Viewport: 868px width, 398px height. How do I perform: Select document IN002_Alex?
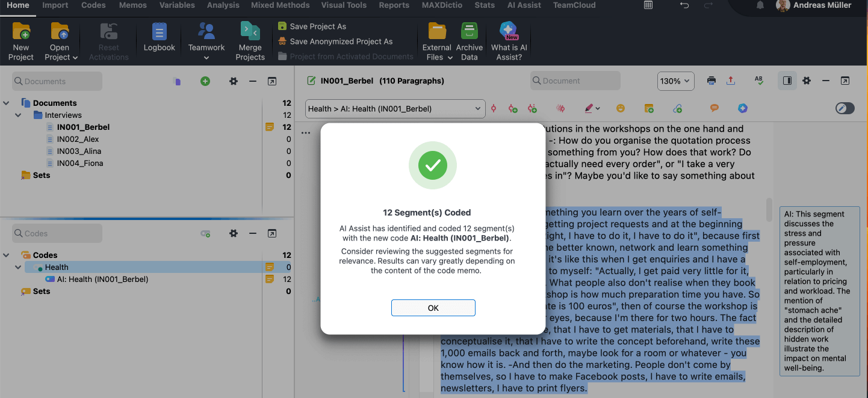tap(78, 139)
